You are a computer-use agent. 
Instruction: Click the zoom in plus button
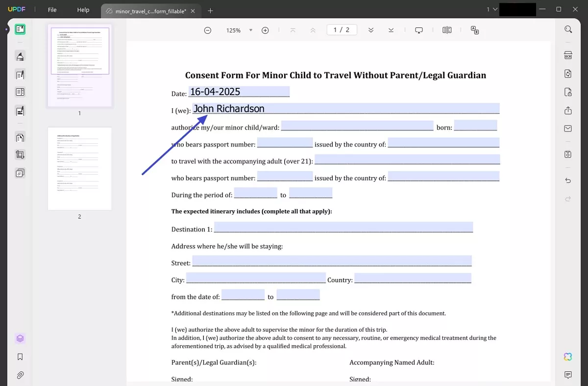tap(265, 30)
